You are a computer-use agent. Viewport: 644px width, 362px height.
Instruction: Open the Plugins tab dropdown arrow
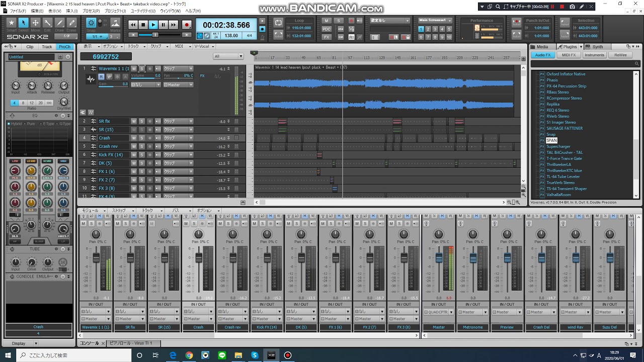point(581,47)
